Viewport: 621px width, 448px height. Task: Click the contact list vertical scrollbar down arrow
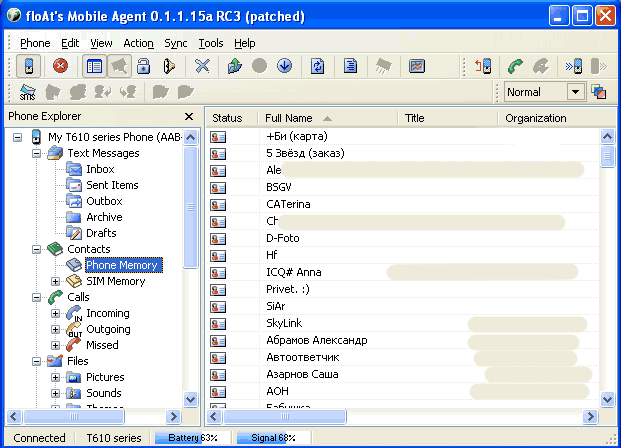point(607,399)
